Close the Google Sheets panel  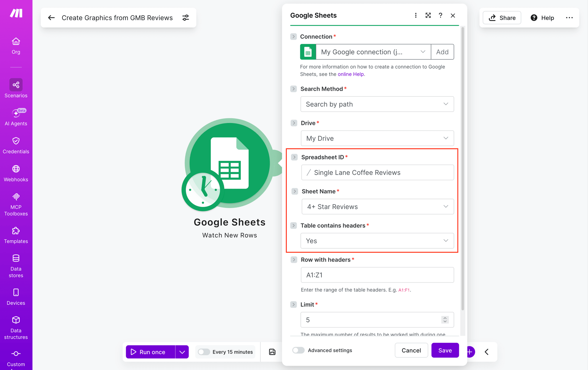[x=453, y=15]
